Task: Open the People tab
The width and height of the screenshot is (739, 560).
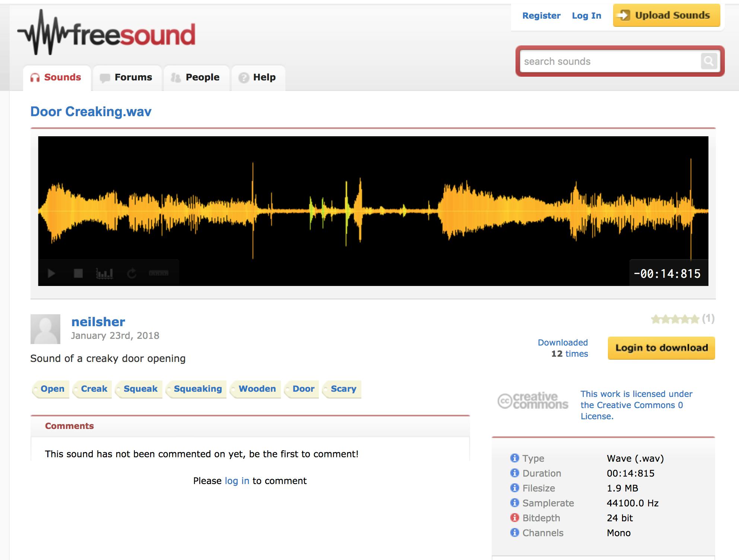Action: point(196,77)
